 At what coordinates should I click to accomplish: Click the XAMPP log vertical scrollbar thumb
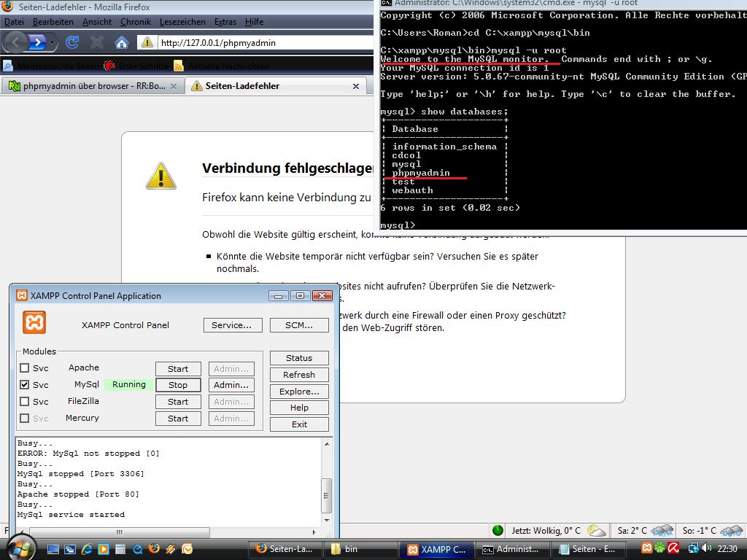coord(326,495)
